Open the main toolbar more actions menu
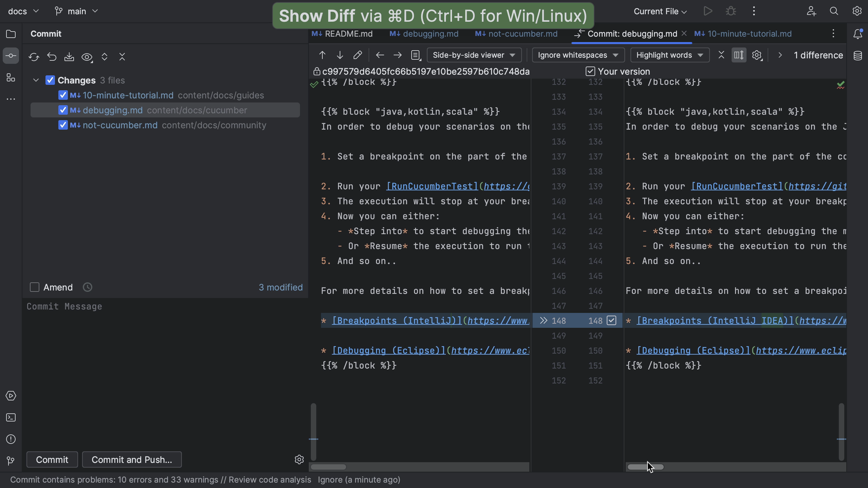868x488 pixels. (x=754, y=11)
